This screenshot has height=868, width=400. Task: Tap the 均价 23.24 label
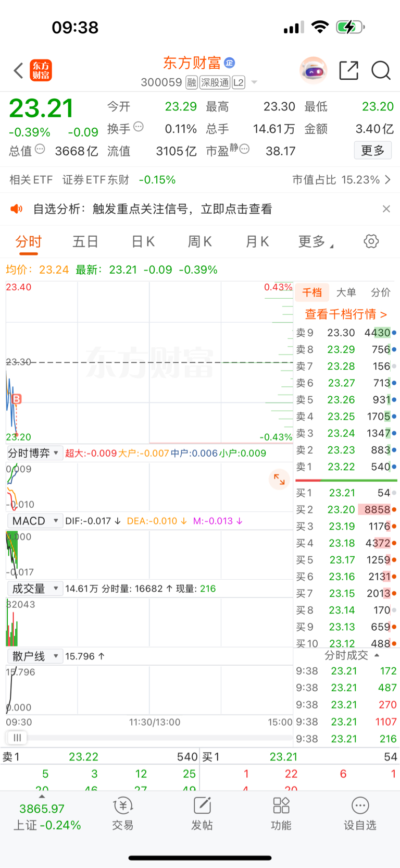37,270
